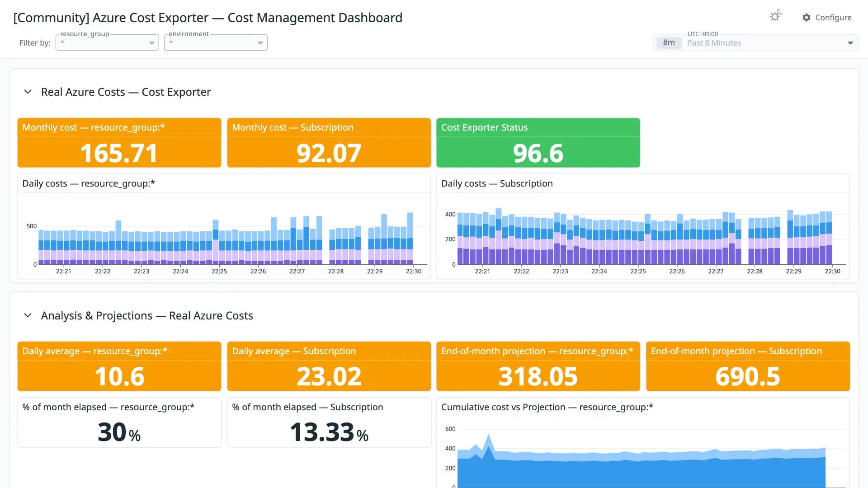Open the Past 8 Minutes time range dropdown
The height and width of the screenshot is (488, 868).
[x=756, y=43]
